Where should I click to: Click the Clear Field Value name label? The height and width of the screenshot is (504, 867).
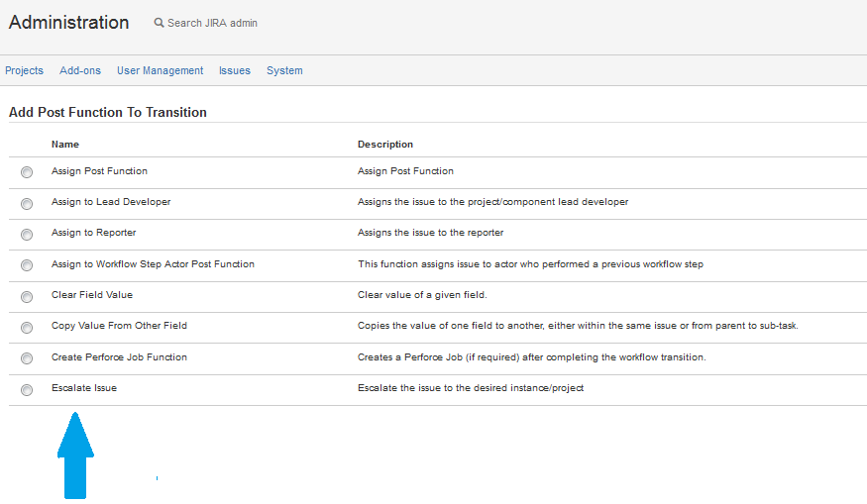click(92, 295)
